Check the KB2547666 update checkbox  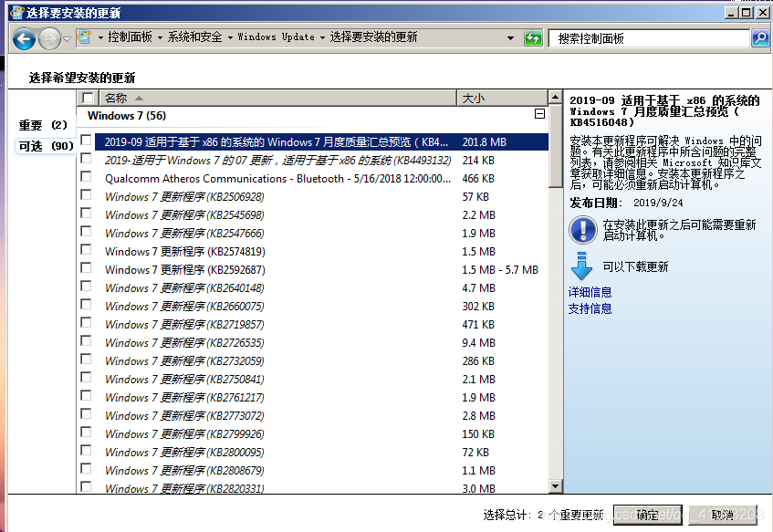tap(86, 231)
